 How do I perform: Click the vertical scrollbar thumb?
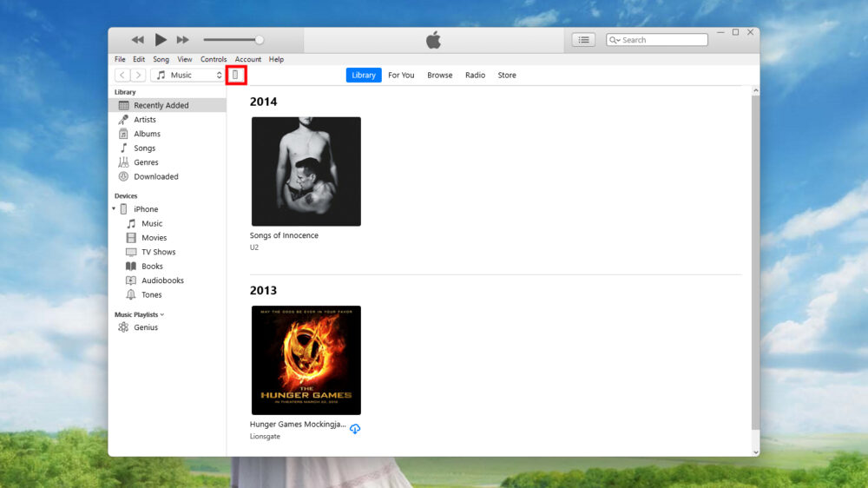[x=756, y=262]
